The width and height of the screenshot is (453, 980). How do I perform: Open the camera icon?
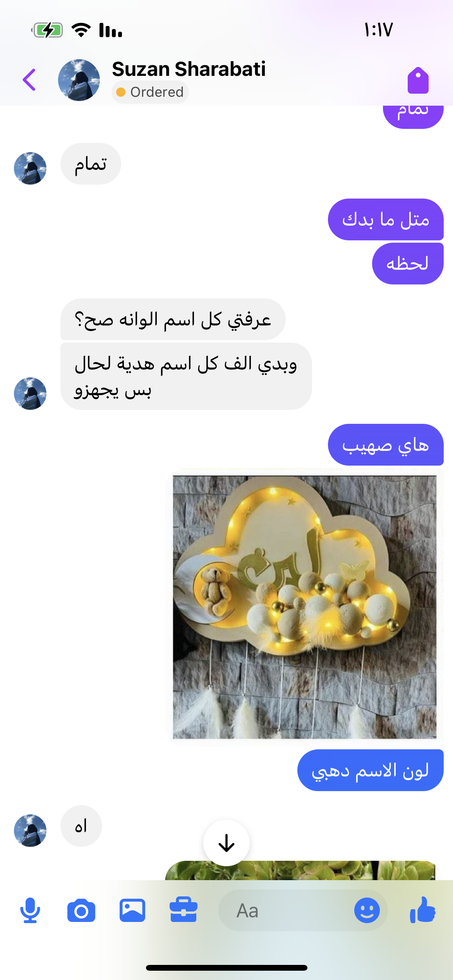(81, 911)
